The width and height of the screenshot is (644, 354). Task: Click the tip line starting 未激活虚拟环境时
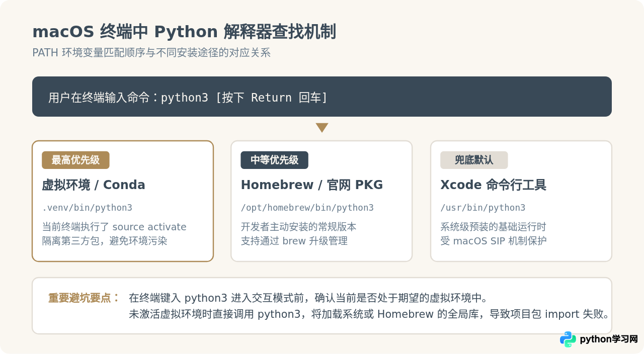coord(370,314)
